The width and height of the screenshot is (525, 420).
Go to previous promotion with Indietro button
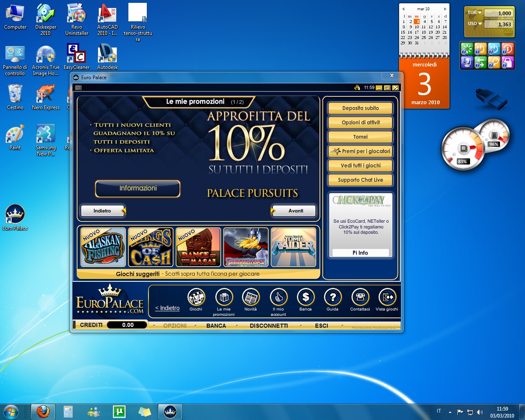pyautogui.click(x=103, y=211)
